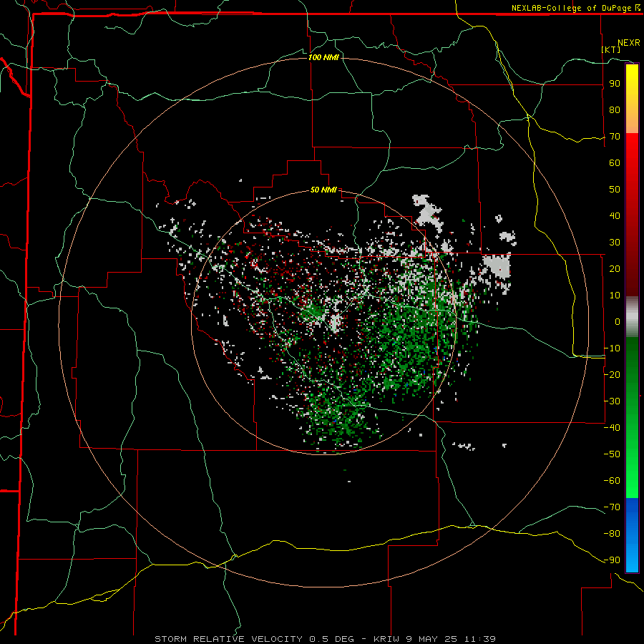Image resolution: width=644 pixels, height=644 pixels.
Task: Click the 0 value on the velocity scale
Action: (618, 321)
